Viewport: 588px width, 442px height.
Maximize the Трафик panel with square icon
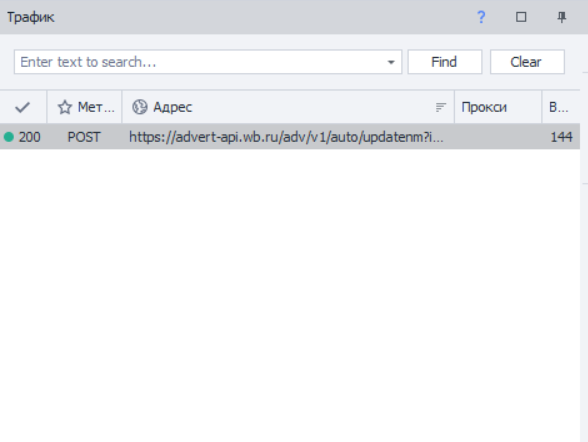coord(521,17)
